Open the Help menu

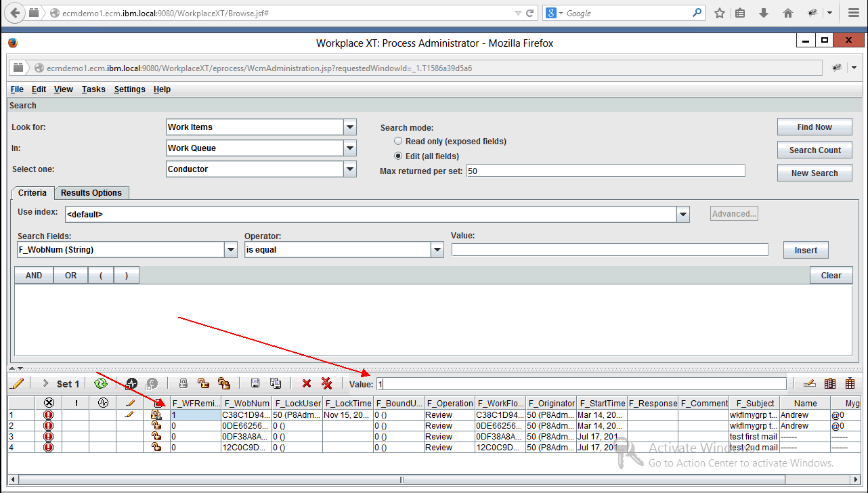162,89
